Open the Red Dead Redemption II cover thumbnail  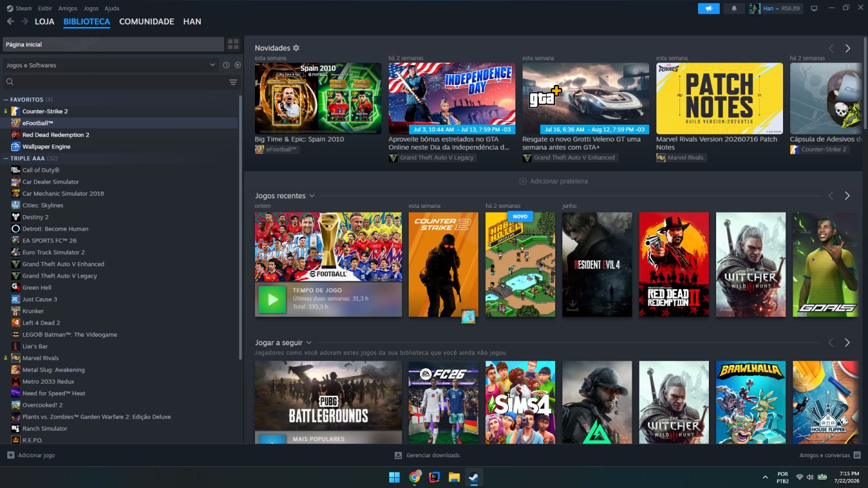[x=674, y=264]
